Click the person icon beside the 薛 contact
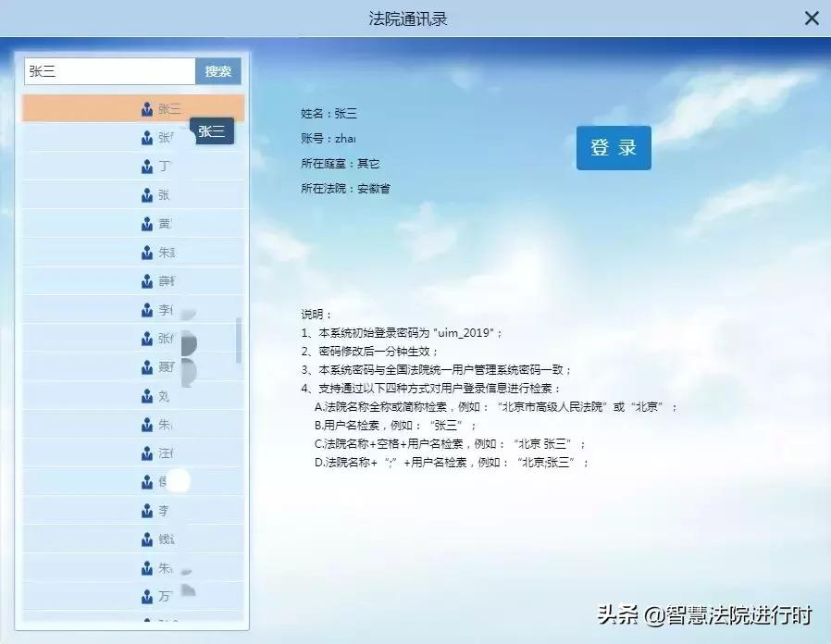Image resolution: width=831 pixels, height=644 pixels. coord(149,280)
